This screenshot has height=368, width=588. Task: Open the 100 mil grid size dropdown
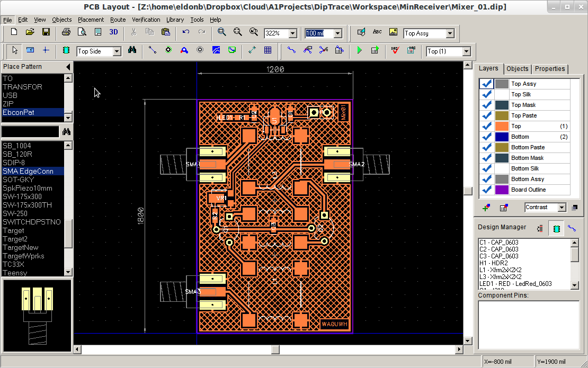(338, 33)
